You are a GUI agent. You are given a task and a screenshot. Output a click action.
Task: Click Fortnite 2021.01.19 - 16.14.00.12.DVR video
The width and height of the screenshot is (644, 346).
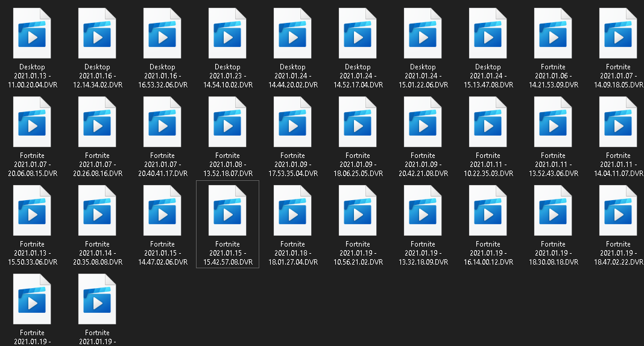coord(488,225)
